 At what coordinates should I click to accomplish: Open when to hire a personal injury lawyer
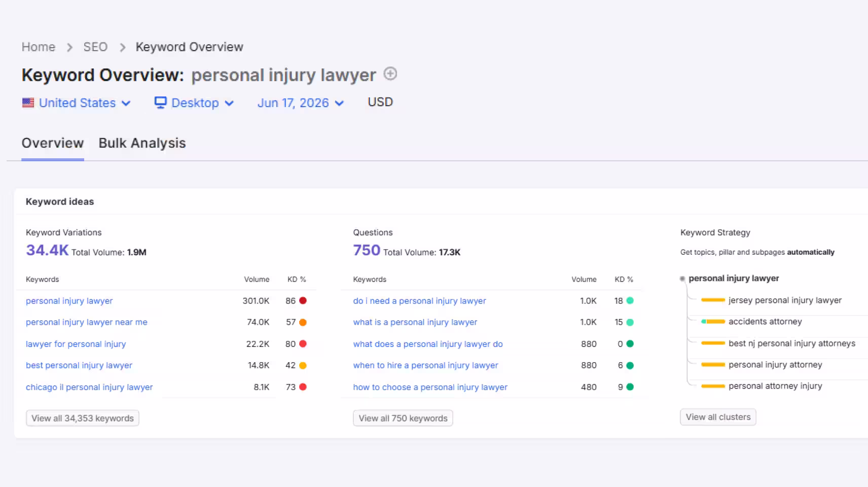tap(426, 365)
